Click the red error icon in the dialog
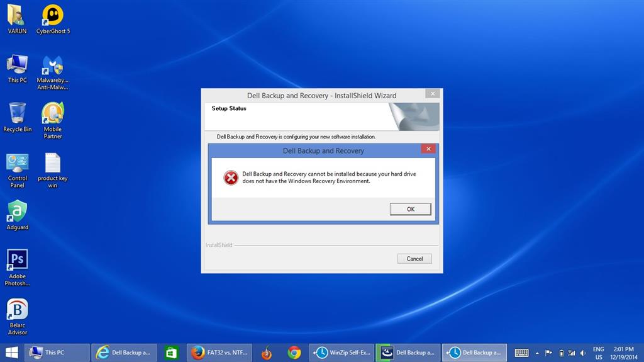Viewport: 644px width, 362px height. click(231, 178)
